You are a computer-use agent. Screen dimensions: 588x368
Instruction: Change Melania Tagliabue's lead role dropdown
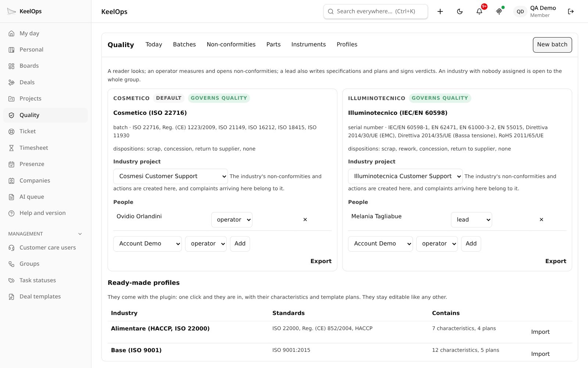[472, 220]
